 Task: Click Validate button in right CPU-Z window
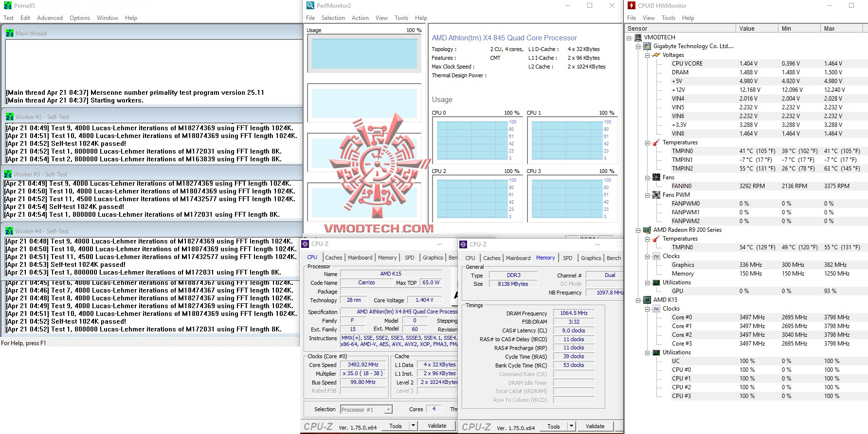(x=595, y=426)
